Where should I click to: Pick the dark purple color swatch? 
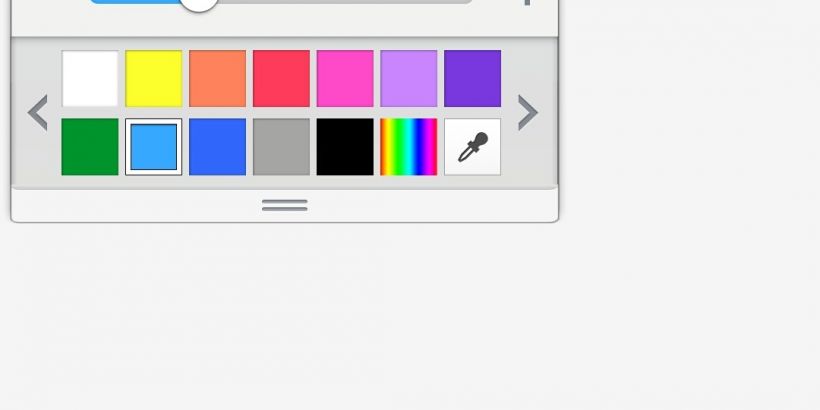pyautogui.click(x=472, y=78)
